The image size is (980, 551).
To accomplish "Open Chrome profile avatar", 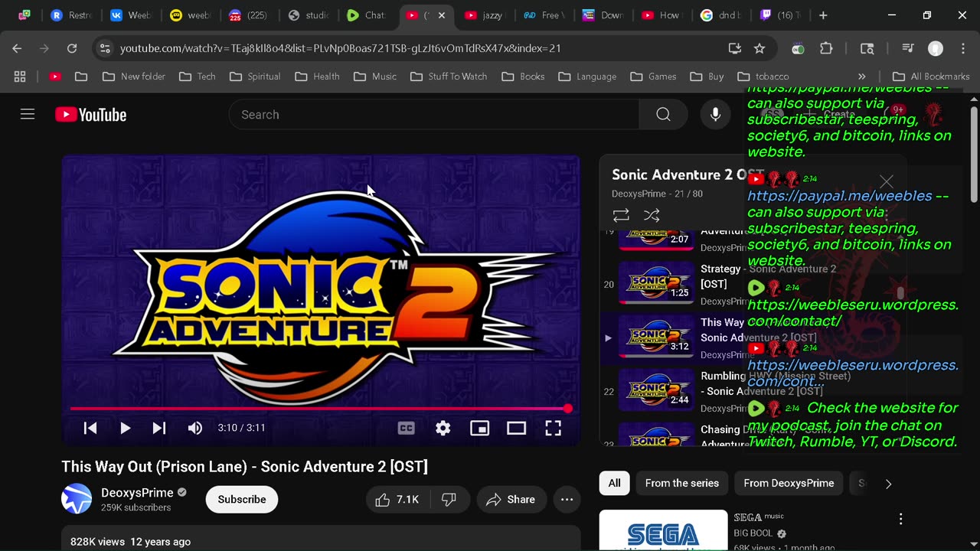I will click(936, 48).
